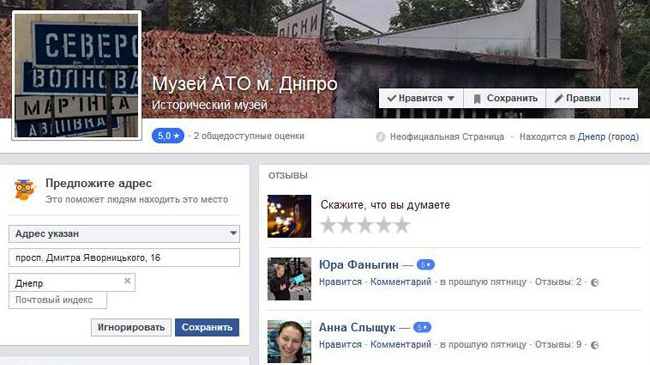Viewport: 650px width, 365px height.
Task: Open 2 общедоступные оценки link
Action: coord(249,136)
